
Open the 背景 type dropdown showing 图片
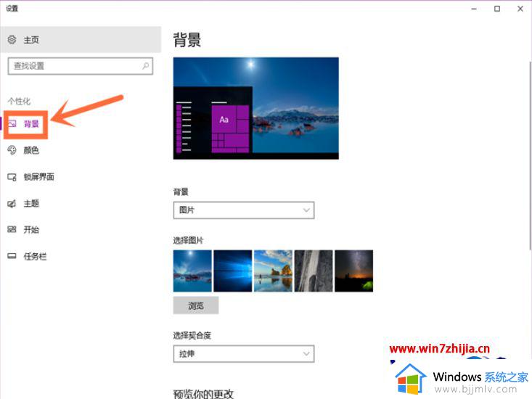click(244, 210)
